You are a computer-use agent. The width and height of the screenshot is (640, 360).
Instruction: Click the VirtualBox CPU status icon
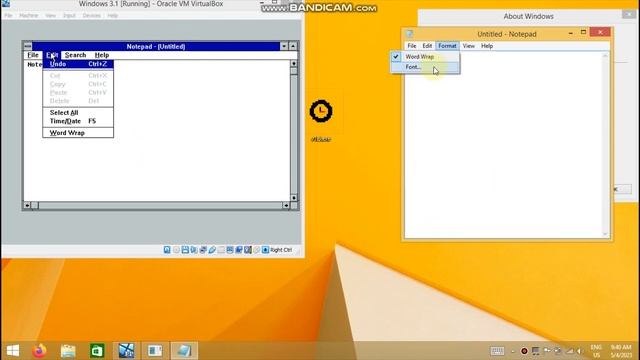point(248,250)
